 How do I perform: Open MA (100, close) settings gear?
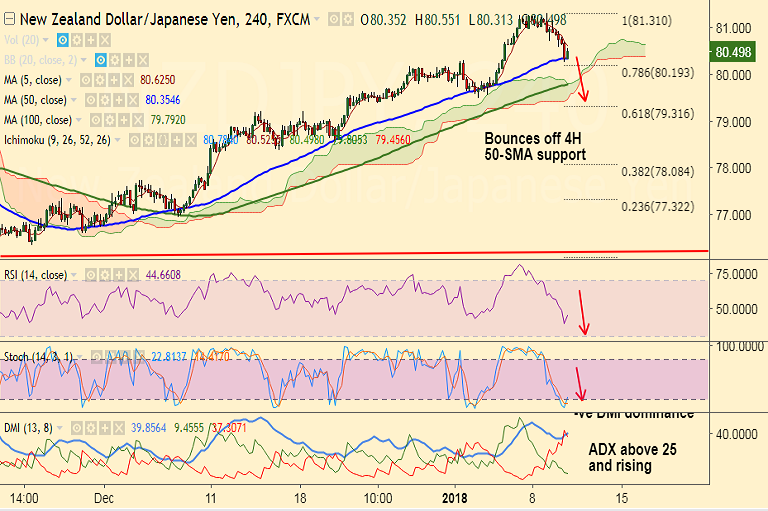110,120
